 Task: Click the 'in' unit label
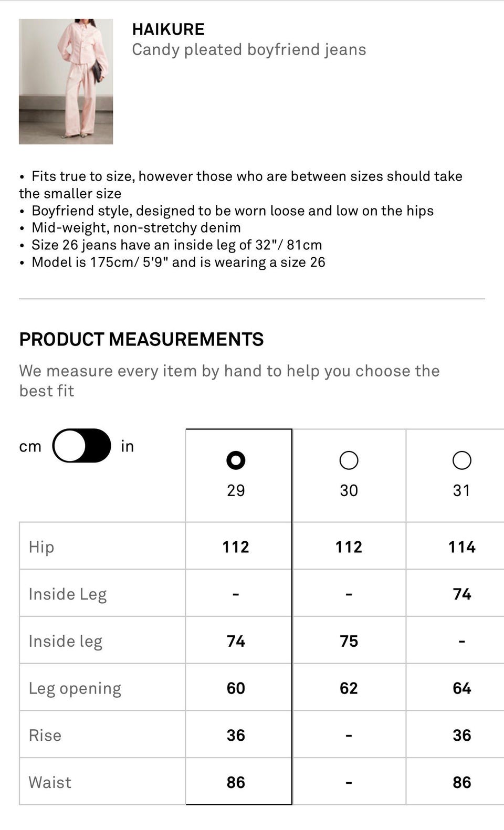coord(128,446)
